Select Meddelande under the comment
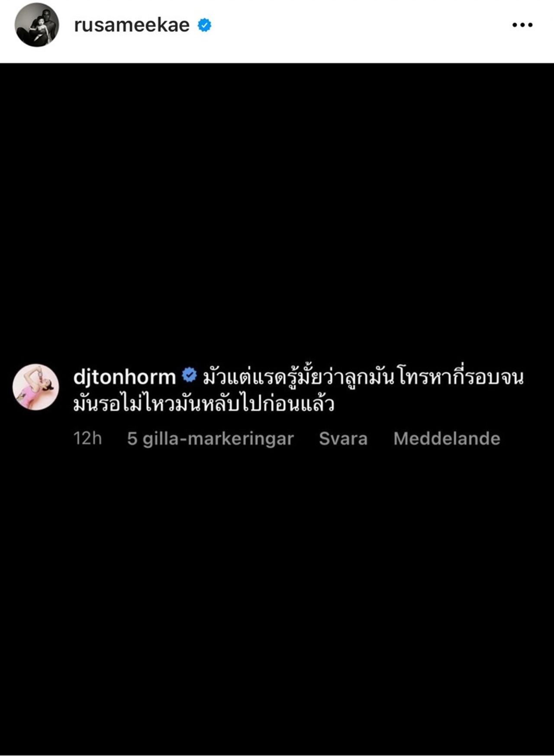The width and height of the screenshot is (554, 756). (447, 439)
